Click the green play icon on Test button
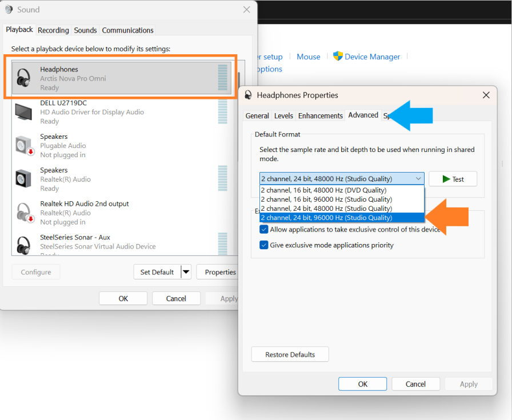 click(x=446, y=179)
